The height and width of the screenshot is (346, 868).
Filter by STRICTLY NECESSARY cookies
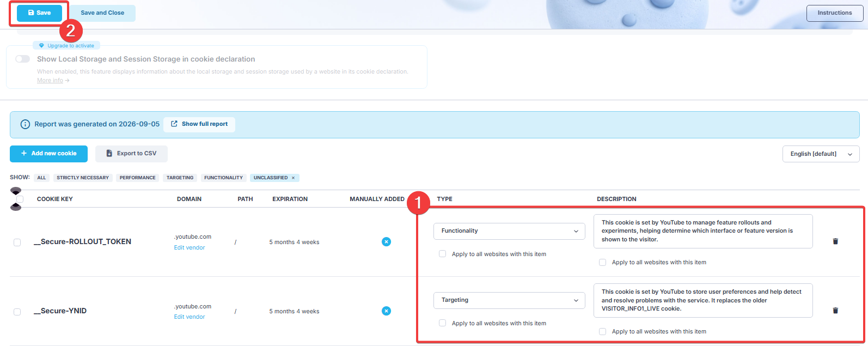coord(83,178)
